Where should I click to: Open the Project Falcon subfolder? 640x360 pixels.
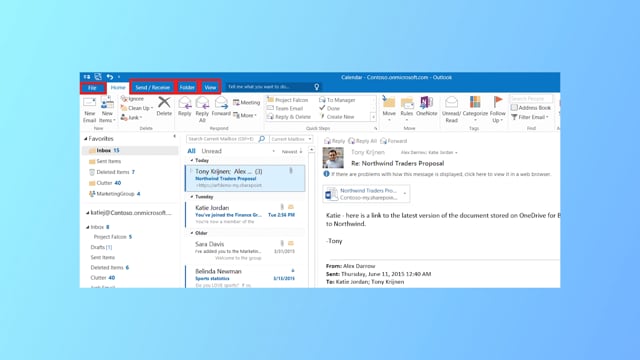point(113,237)
